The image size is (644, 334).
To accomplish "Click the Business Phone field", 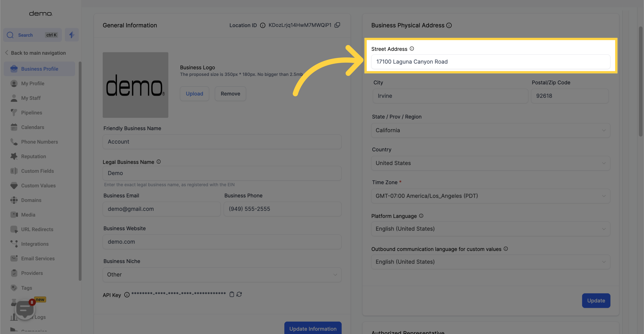I will pyautogui.click(x=283, y=209).
